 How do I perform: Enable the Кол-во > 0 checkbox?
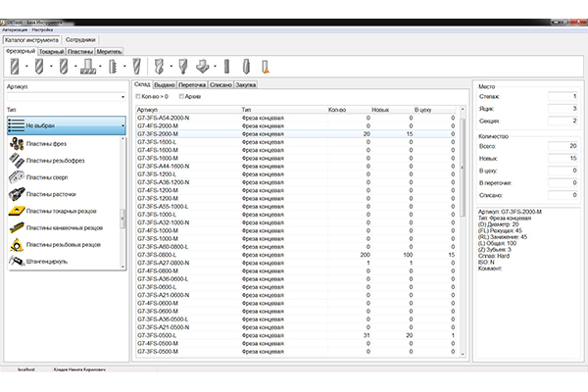click(x=138, y=96)
